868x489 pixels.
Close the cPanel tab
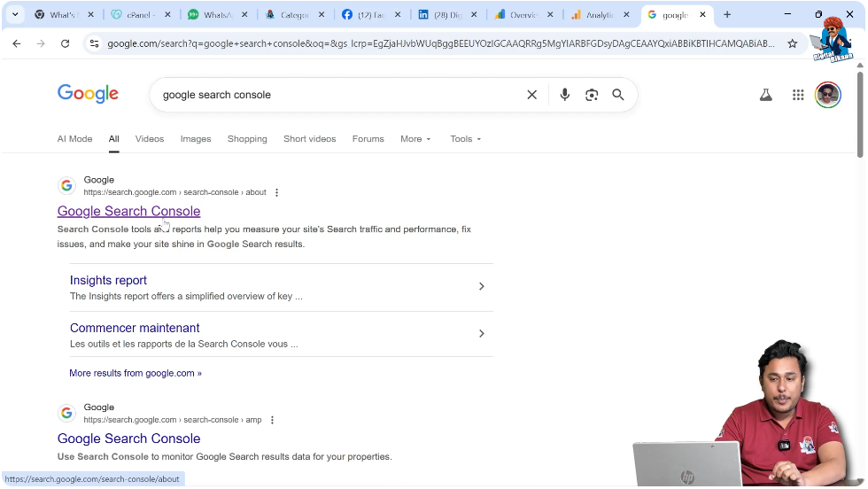(x=167, y=15)
